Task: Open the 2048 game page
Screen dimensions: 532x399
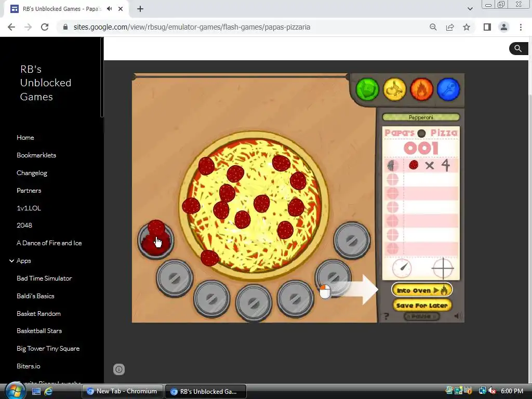Action: pyautogui.click(x=24, y=225)
